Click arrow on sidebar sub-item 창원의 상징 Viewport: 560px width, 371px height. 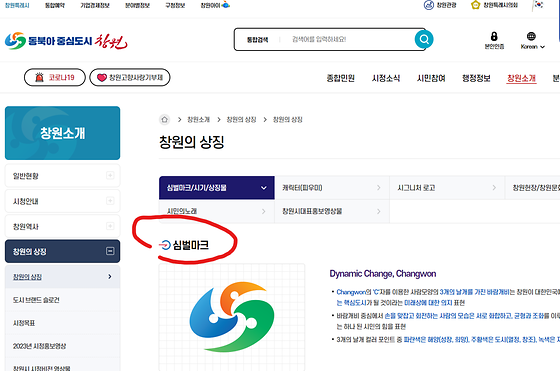click(110, 276)
